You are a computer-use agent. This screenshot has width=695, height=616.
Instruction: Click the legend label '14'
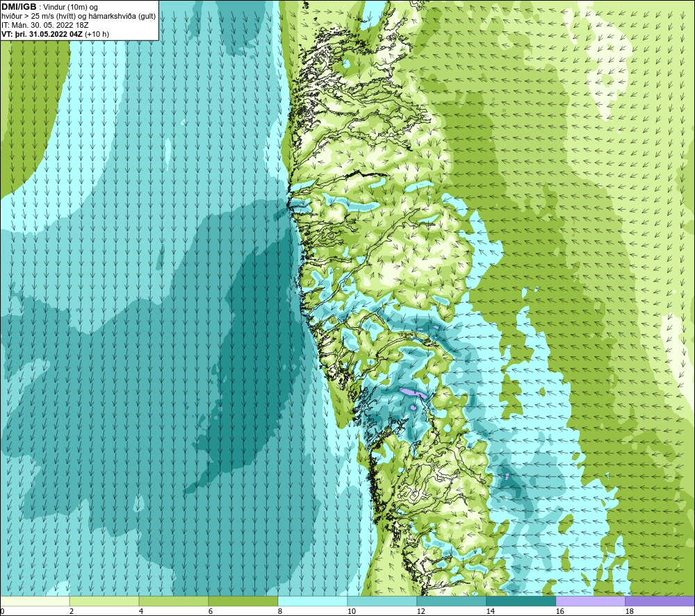[490, 612]
